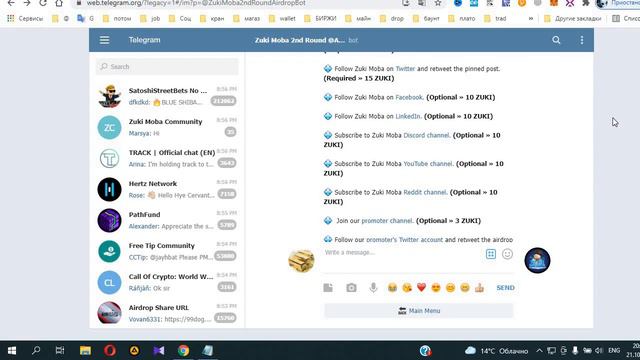Open the job bookmarks folder

tap(151, 19)
